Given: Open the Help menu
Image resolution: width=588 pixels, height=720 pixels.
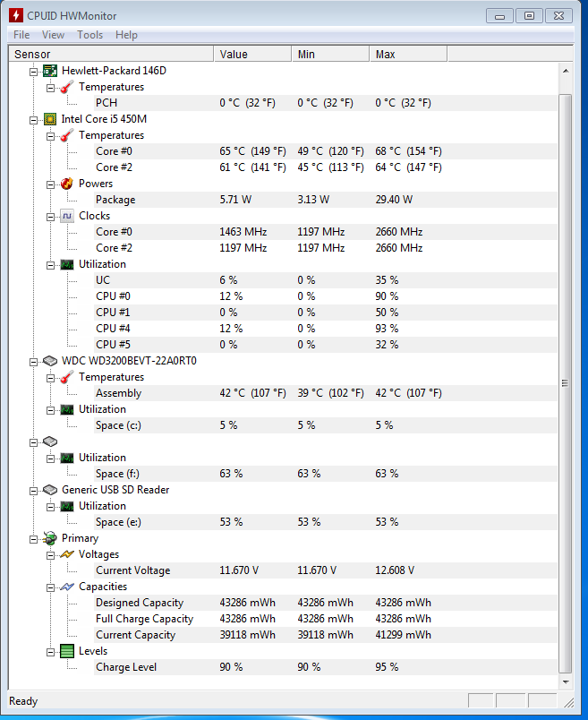Looking at the screenshot, I should click(126, 35).
